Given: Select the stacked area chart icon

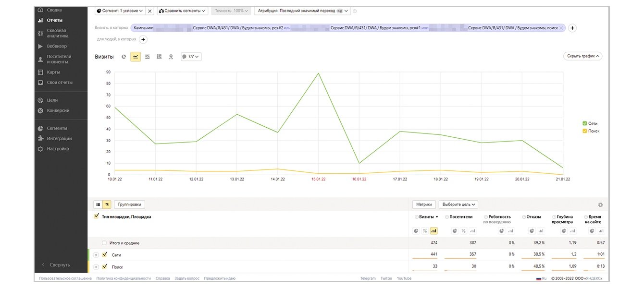Looking at the screenshot, I should [148, 57].
